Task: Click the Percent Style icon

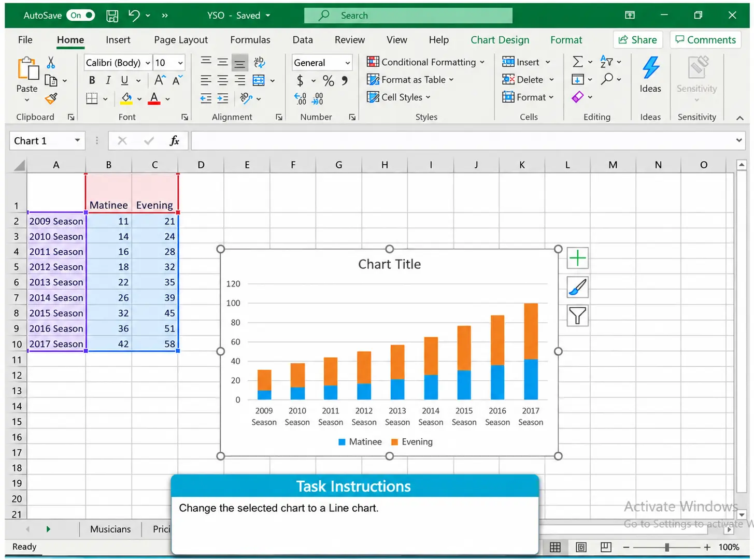Action: click(328, 80)
